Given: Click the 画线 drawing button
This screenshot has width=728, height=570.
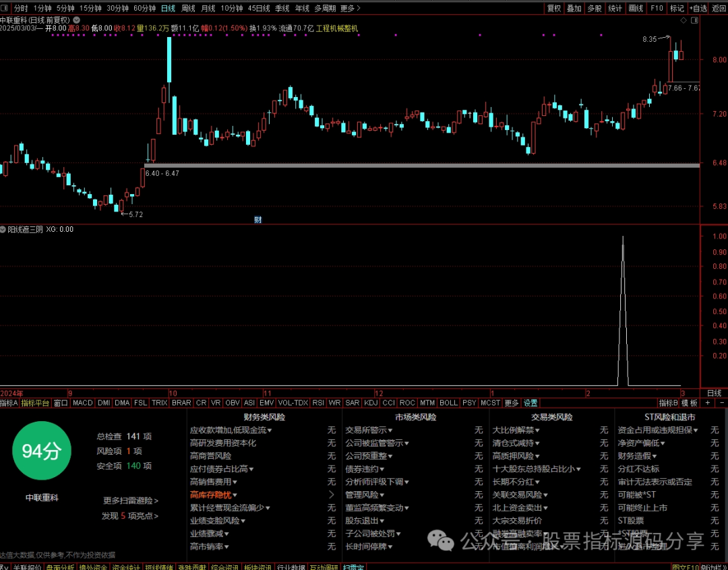Looking at the screenshot, I should point(636,8).
